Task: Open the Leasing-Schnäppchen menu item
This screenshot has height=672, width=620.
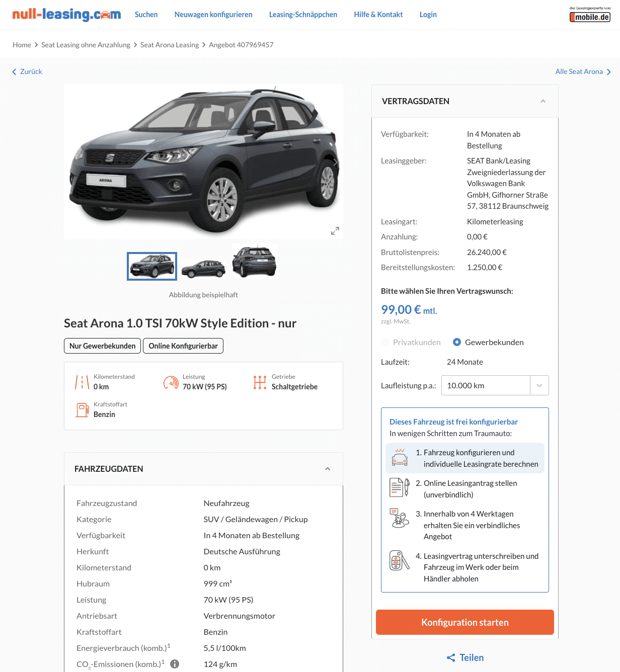Action: pos(303,15)
